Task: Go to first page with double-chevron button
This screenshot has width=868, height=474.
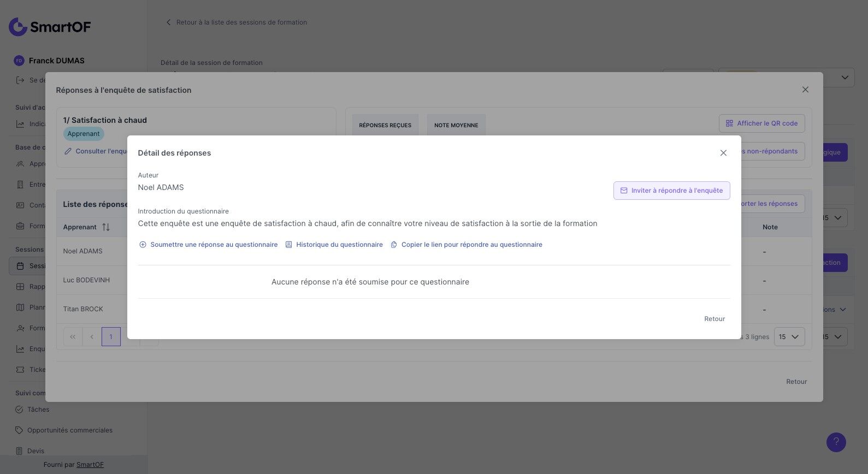Action: coord(73,337)
